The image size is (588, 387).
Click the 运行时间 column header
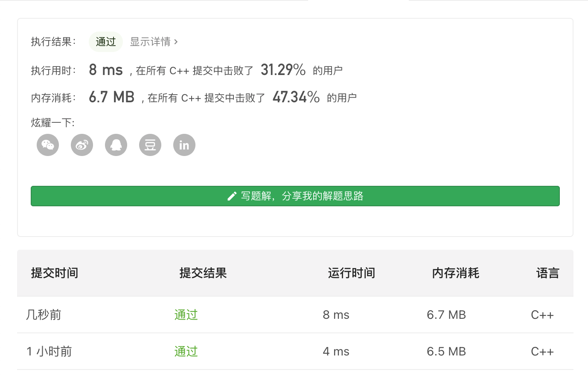point(352,273)
